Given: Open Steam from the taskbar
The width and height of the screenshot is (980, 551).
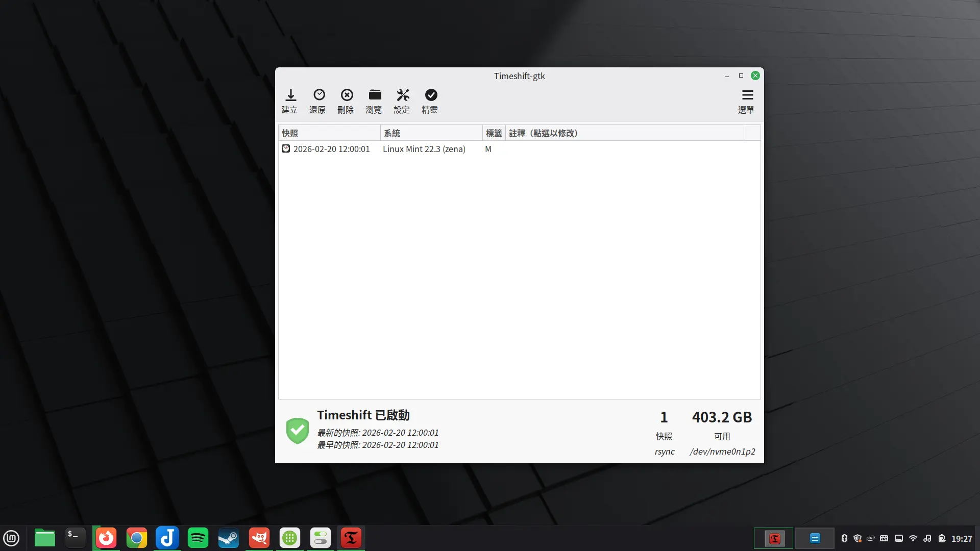Looking at the screenshot, I should 228,538.
